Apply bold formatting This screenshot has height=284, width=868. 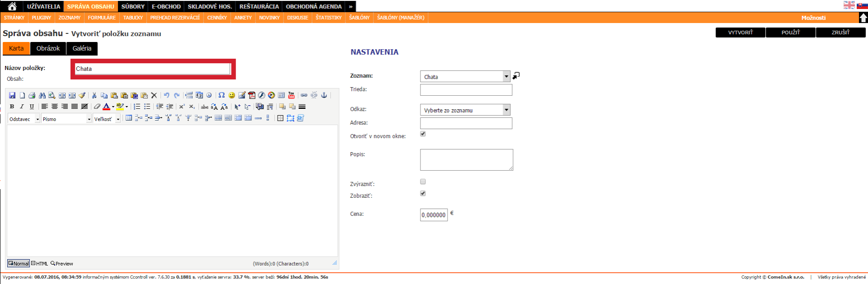coord(12,107)
